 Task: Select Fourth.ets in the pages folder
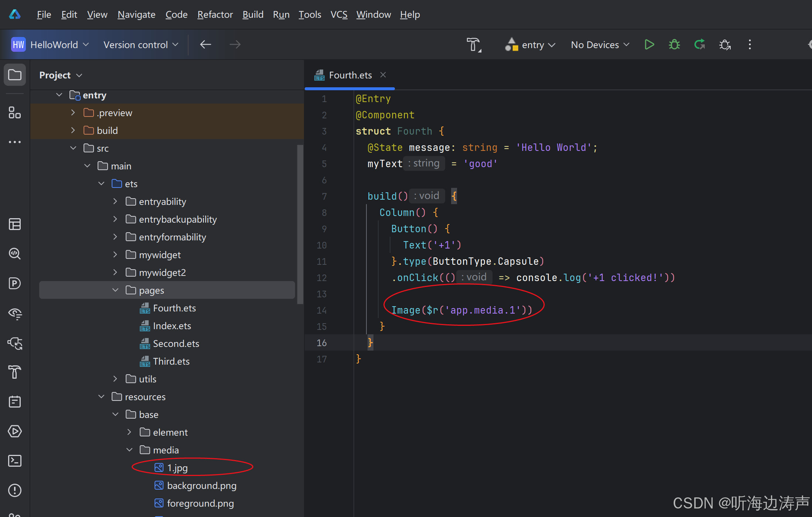click(175, 308)
